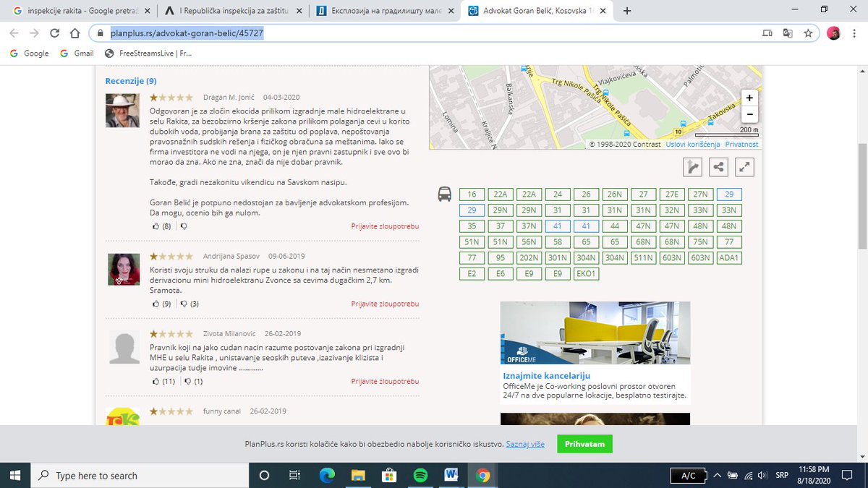The width and height of the screenshot is (868, 488).
Task: Expand the map to fullscreen
Action: coord(744,167)
